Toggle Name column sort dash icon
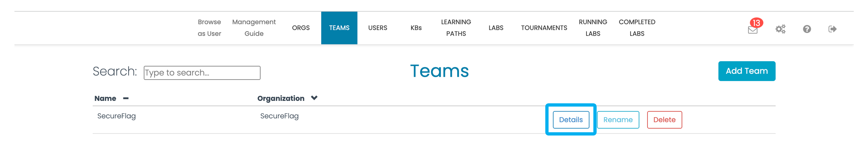This screenshot has width=868, height=145. coord(126,98)
